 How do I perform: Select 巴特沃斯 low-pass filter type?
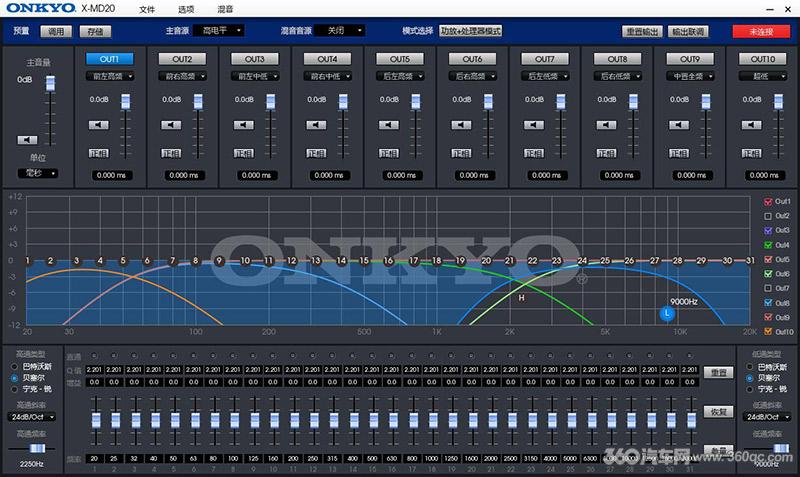coord(749,367)
